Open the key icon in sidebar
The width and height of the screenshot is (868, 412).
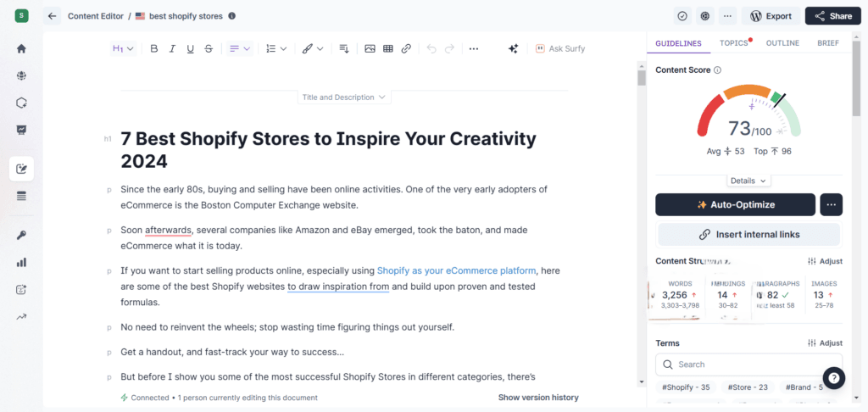pos(21,236)
